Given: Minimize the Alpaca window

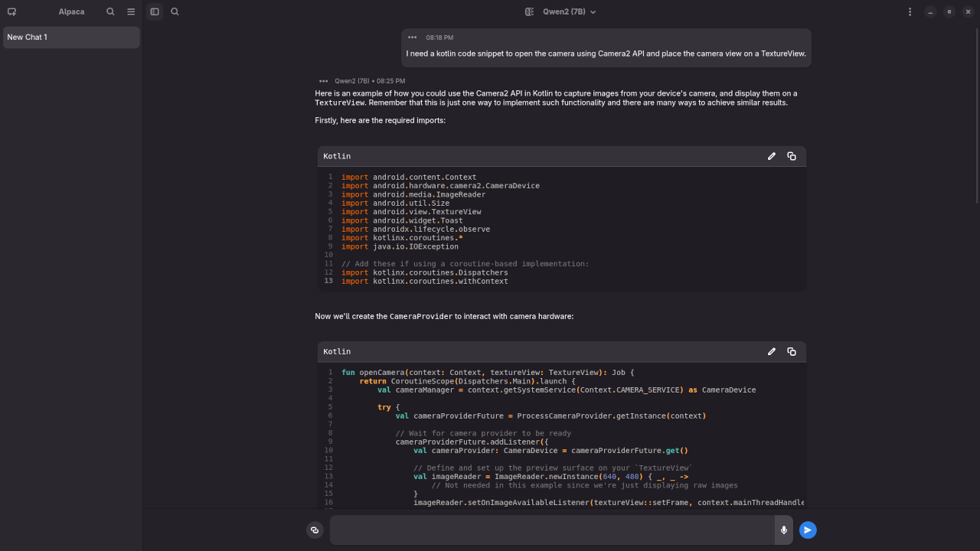Looking at the screenshot, I should [929, 11].
